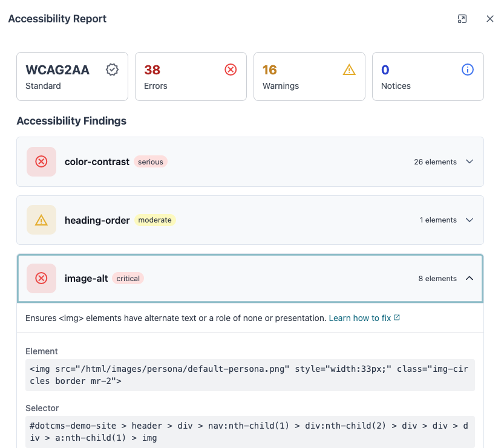Click the blue info icon in Notices card

(x=468, y=70)
